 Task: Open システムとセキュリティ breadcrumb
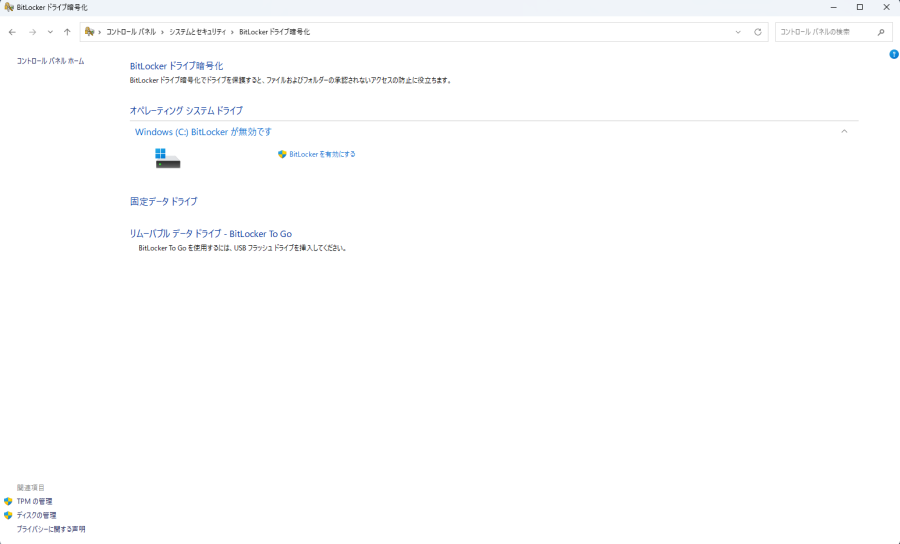point(197,32)
